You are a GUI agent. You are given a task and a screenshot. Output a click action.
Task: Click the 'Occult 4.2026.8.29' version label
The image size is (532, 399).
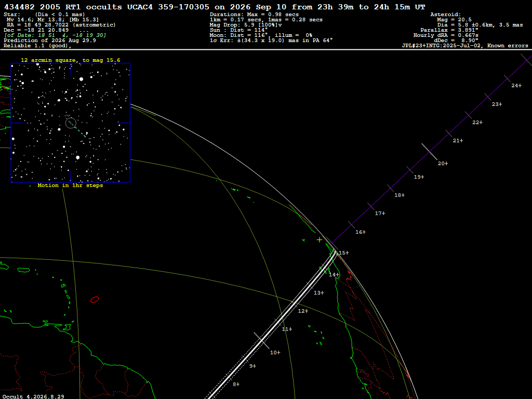(33, 396)
